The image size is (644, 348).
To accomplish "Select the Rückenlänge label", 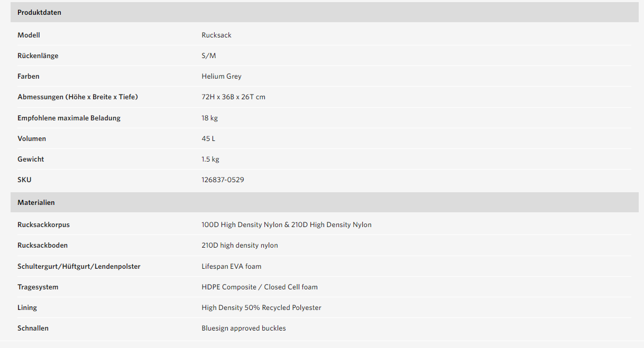I will pos(38,55).
